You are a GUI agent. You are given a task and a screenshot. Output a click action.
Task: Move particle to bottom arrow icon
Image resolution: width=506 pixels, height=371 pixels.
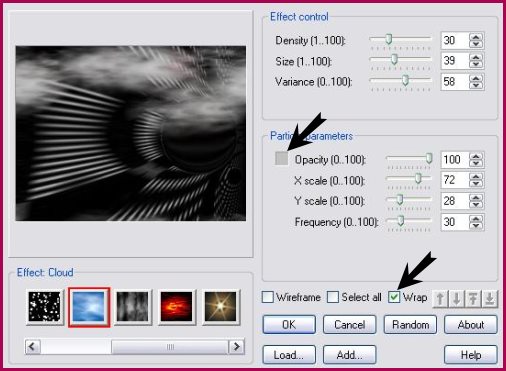[x=489, y=299]
